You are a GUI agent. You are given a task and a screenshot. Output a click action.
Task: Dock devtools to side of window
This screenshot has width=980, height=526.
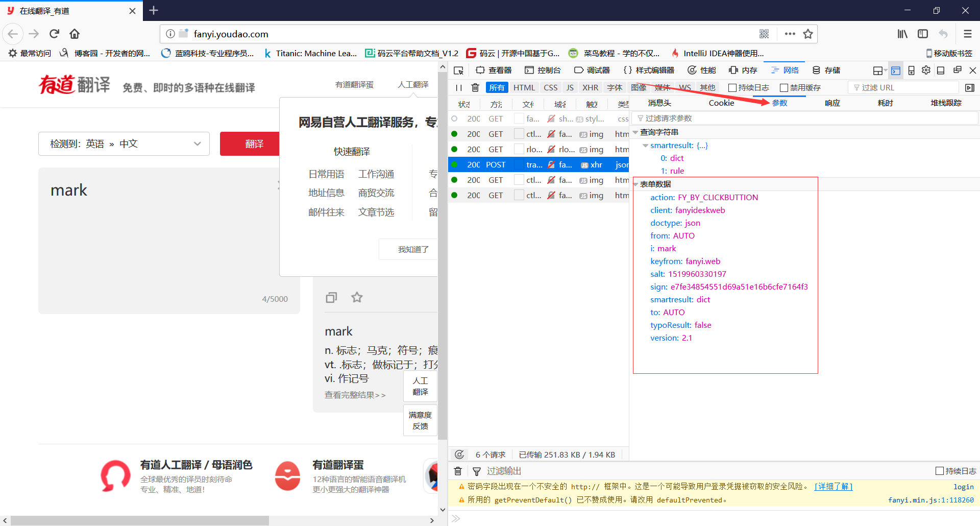(x=941, y=70)
